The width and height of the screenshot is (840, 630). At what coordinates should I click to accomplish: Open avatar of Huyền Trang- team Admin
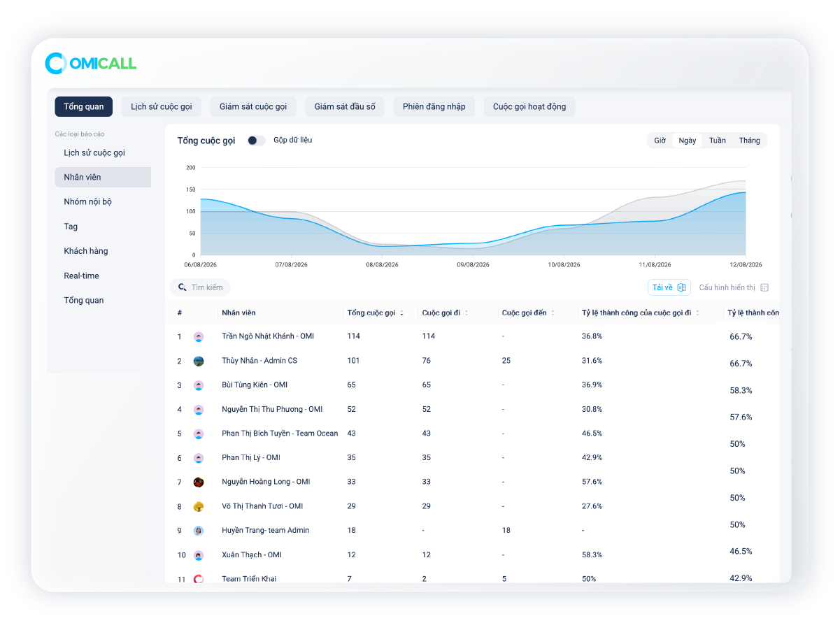coord(199,531)
